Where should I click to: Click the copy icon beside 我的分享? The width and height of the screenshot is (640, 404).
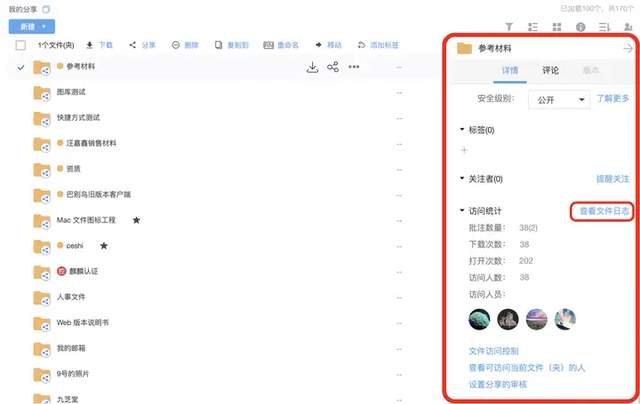(46, 9)
